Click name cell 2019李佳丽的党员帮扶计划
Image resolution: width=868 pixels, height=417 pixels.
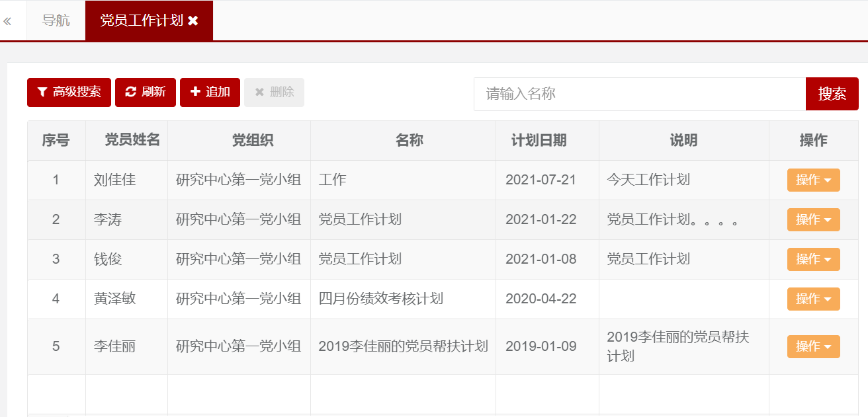pos(404,346)
